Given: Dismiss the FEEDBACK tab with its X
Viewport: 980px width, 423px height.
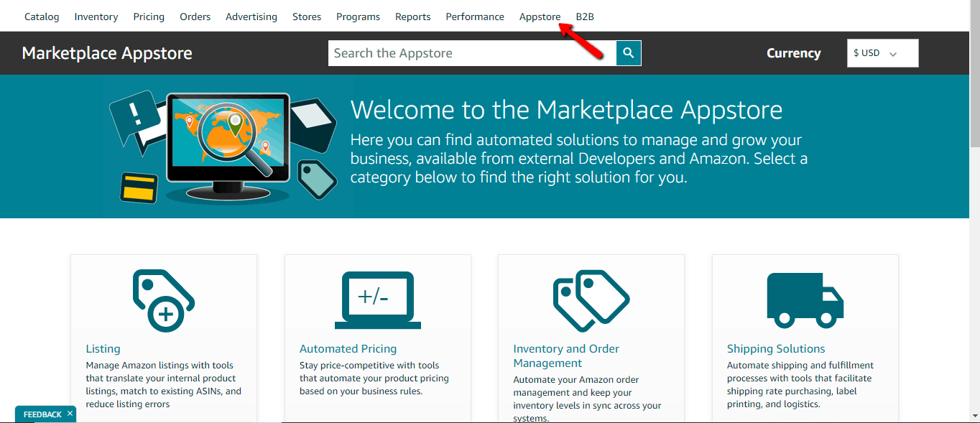Looking at the screenshot, I should click(69, 414).
